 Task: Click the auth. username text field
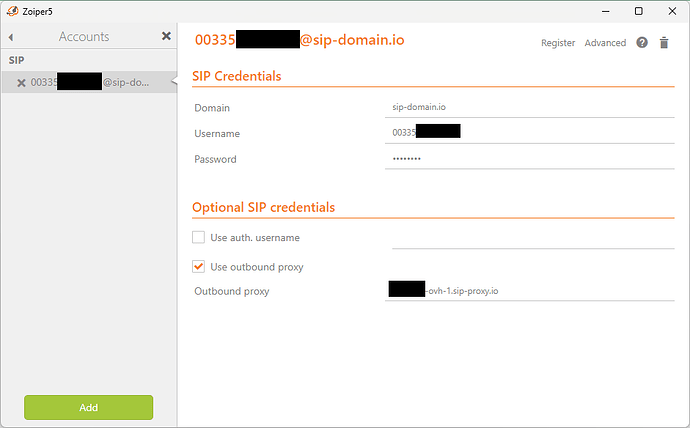point(533,238)
